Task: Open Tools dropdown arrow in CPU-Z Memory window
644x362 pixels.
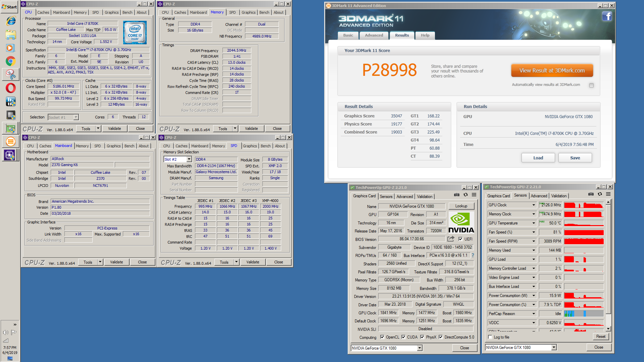Action: pyautogui.click(x=235, y=128)
